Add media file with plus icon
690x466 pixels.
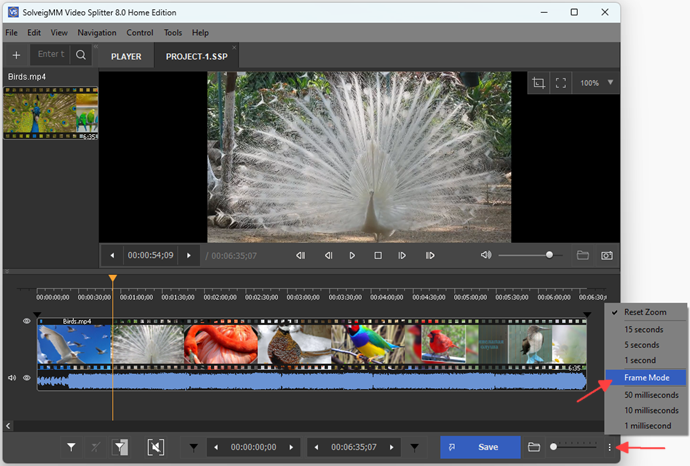coord(16,55)
